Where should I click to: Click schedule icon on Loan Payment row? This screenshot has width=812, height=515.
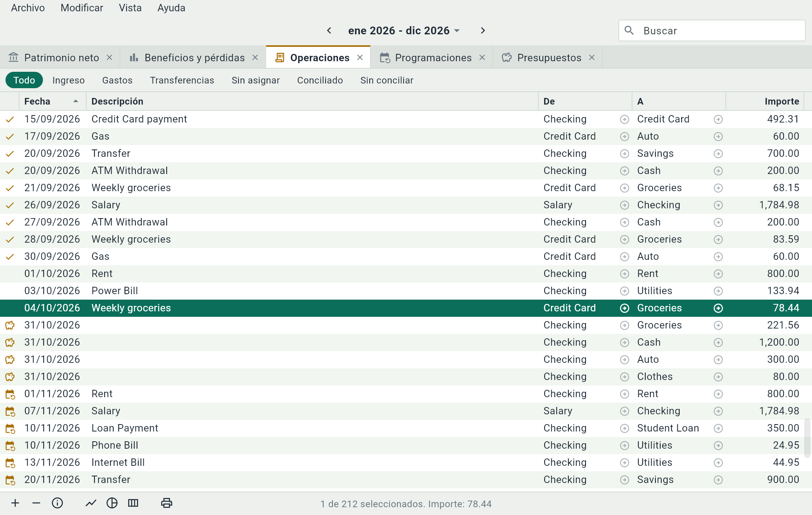pyautogui.click(x=10, y=429)
